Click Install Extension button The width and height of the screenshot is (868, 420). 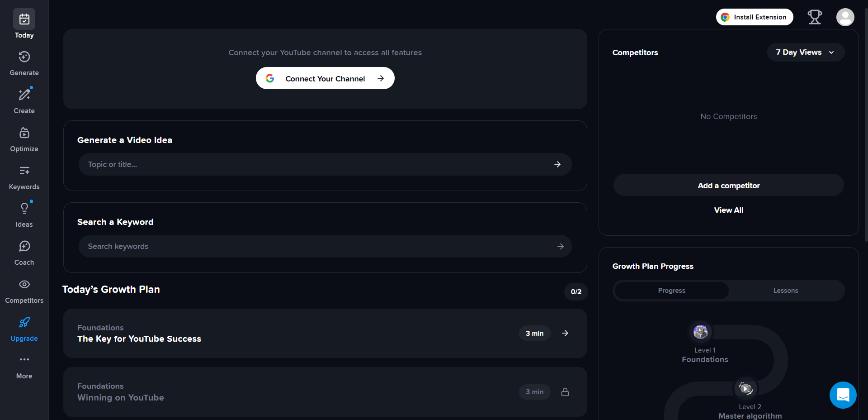(755, 17)
